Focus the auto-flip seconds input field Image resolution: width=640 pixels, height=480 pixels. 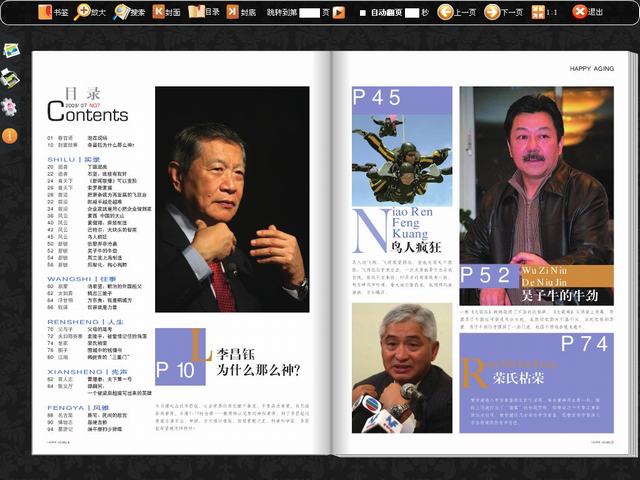pyautogui.click(x=412, y=13)
